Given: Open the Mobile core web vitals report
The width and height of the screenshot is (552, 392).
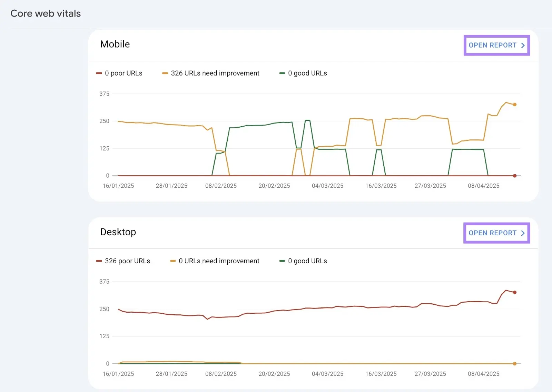Looking at the screenshot, I should (x=492, y=45).
